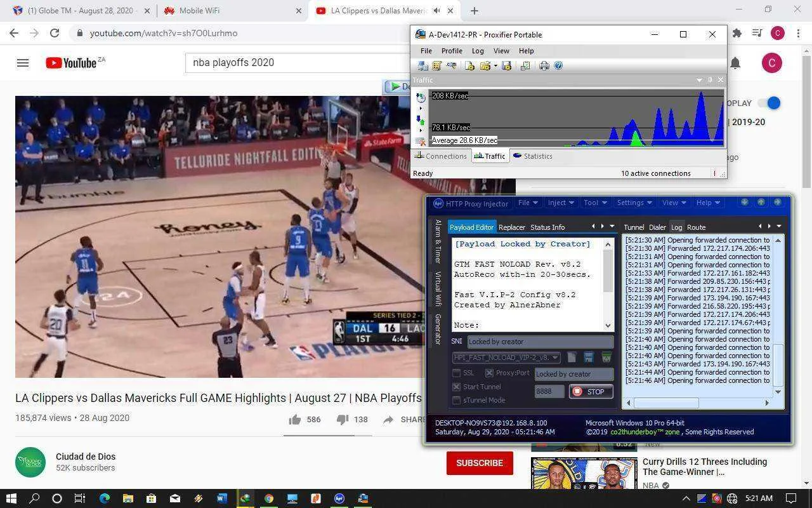Open YouTube hamburger guide menu
The width and height of the screenshot is (812, 508).
[23, 63]
